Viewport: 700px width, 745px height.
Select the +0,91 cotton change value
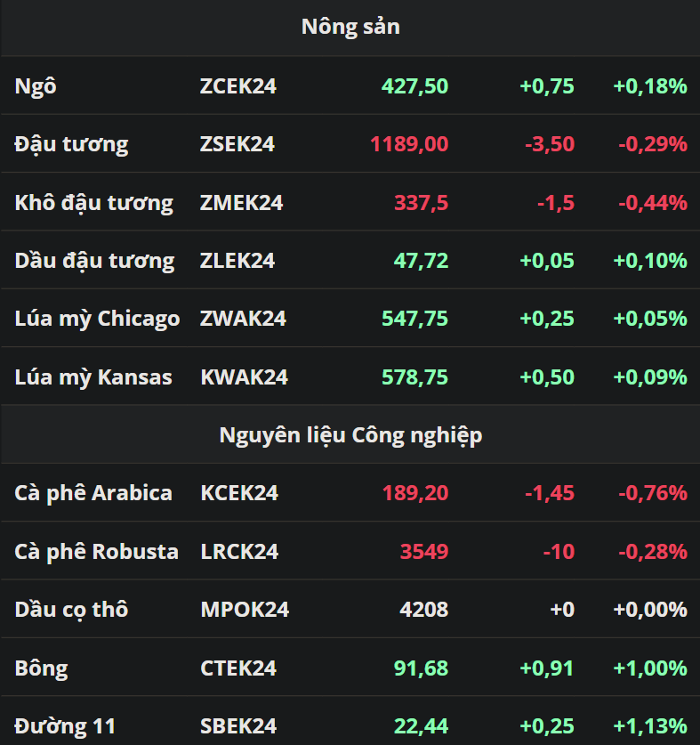click(x=547, y=668)
